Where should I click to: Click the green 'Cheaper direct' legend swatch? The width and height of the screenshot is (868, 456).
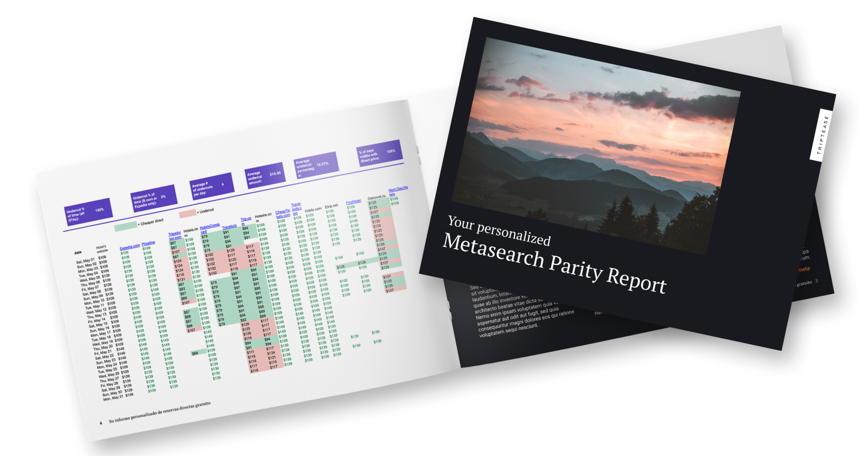tap(125, 226)
